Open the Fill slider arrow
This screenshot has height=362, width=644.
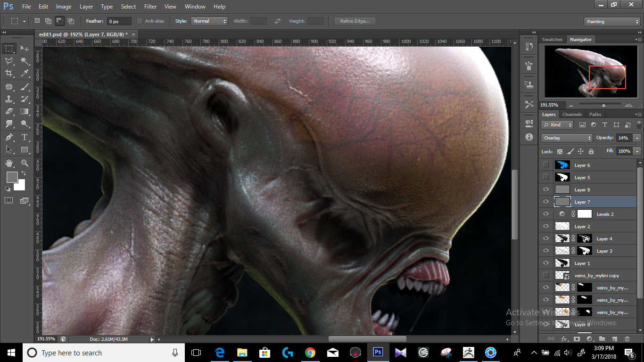click(637, 151)
